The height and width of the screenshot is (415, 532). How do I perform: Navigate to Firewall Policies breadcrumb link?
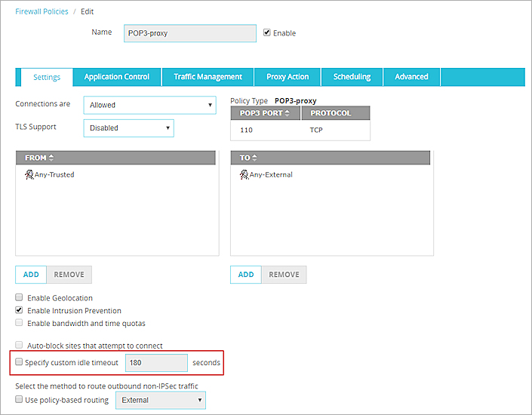click(42, 12)
